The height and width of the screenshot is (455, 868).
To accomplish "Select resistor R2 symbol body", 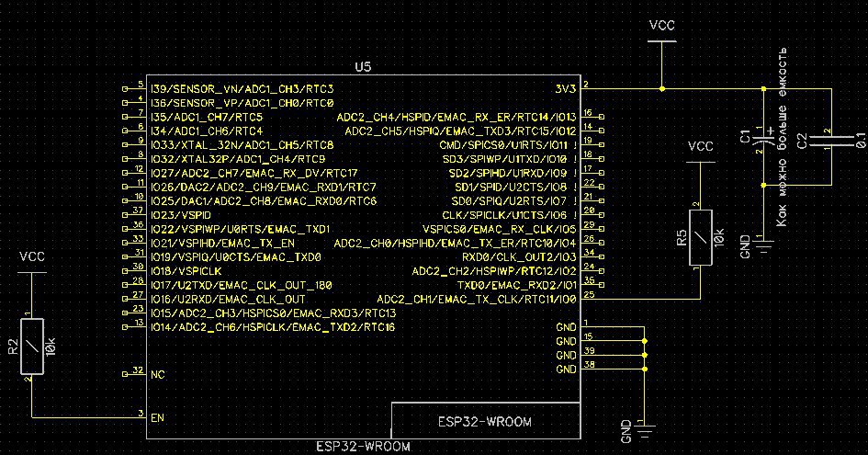I will click(32, 347).
